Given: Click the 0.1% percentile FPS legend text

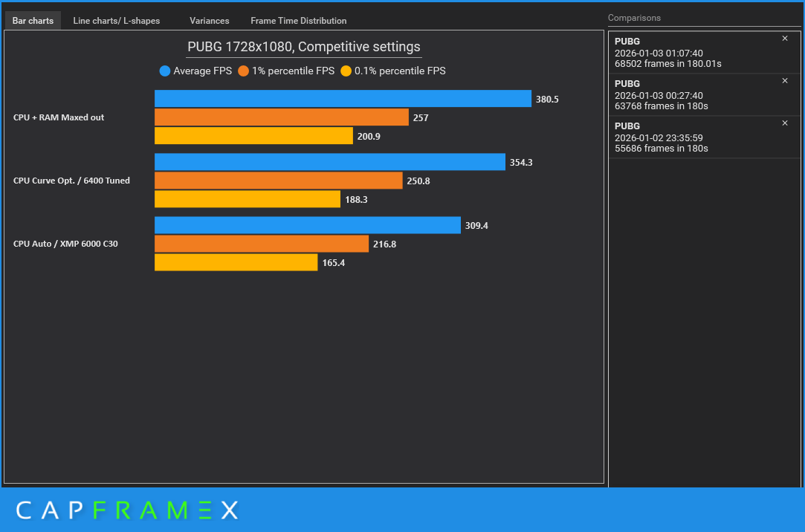Looking at the screenshot, I should pyautogui.click(x=400, y=71).
